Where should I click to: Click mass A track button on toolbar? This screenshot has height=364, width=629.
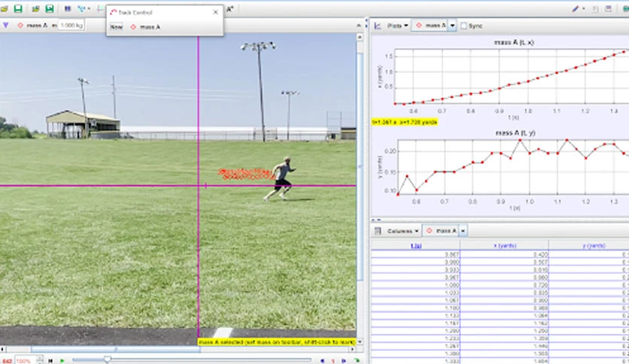32,26
